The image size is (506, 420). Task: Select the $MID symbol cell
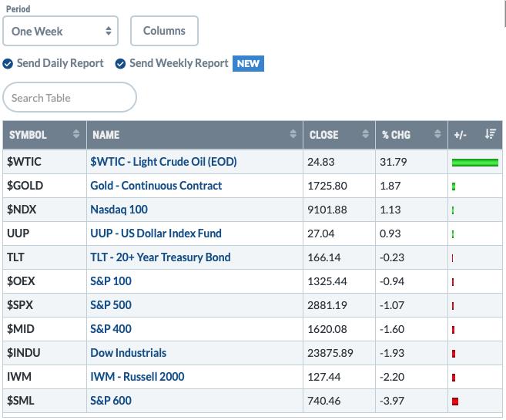coord(45,329)
